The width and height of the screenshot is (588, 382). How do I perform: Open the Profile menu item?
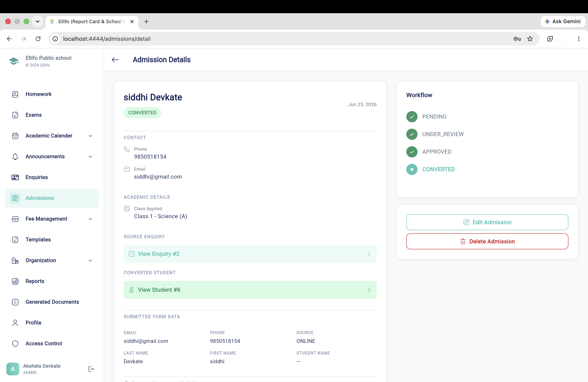point(52,323)
